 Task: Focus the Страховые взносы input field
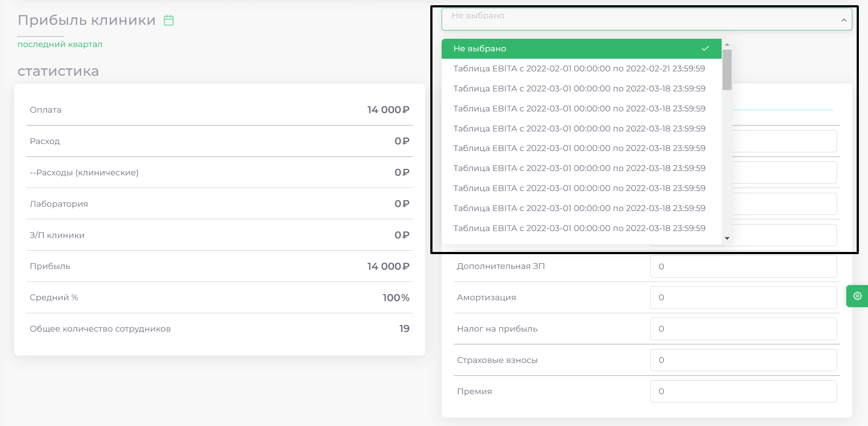tap(743, 360)
